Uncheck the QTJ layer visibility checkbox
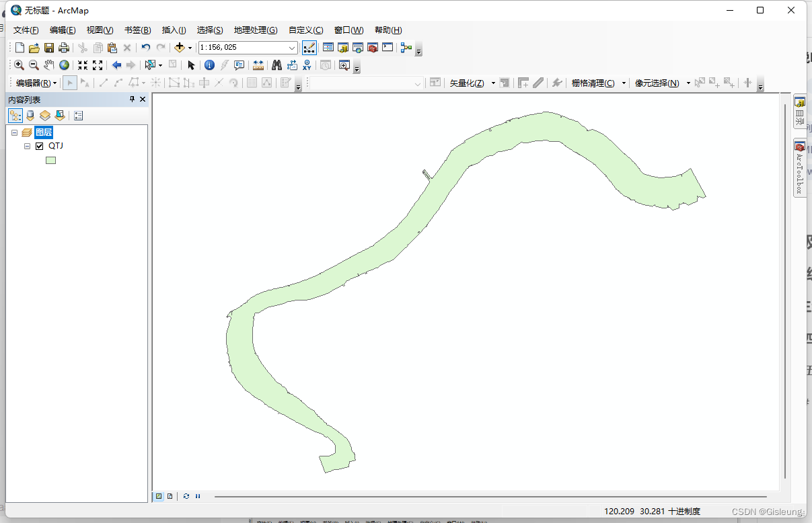812x523 pixels. (39, 146)
